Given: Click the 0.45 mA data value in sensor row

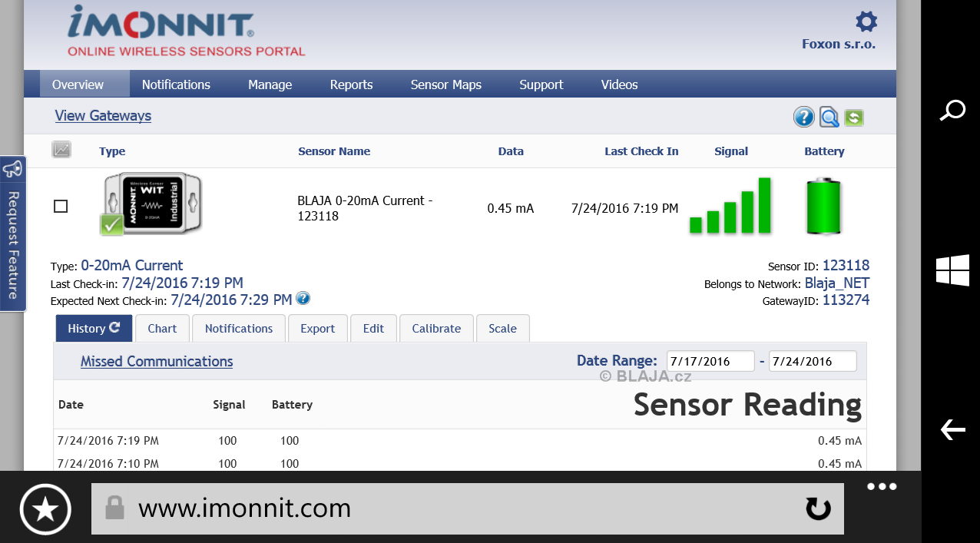Looking at the screenshot, I should point(511,208).
